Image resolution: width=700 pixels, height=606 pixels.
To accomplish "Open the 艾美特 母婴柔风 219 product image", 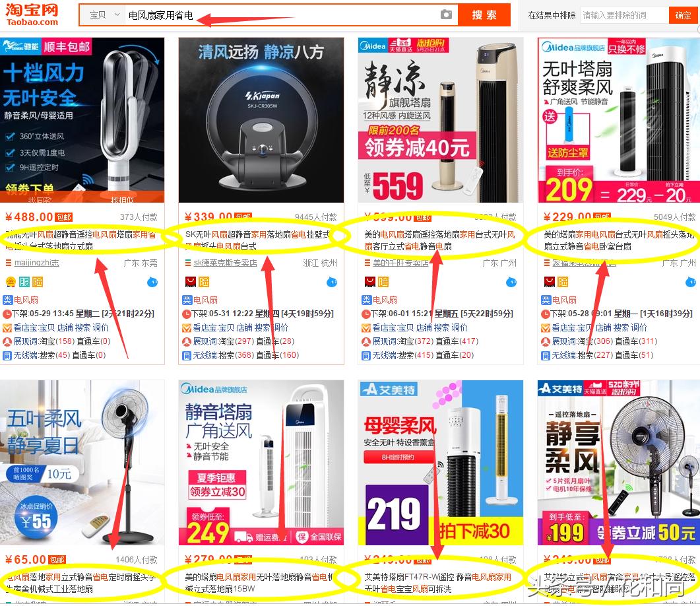I will pos(440,462).
